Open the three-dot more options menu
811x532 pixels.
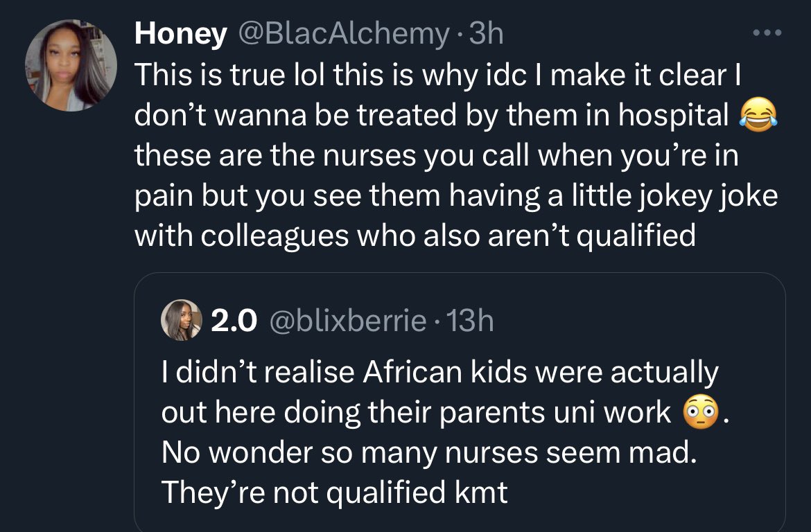[769, 33]
